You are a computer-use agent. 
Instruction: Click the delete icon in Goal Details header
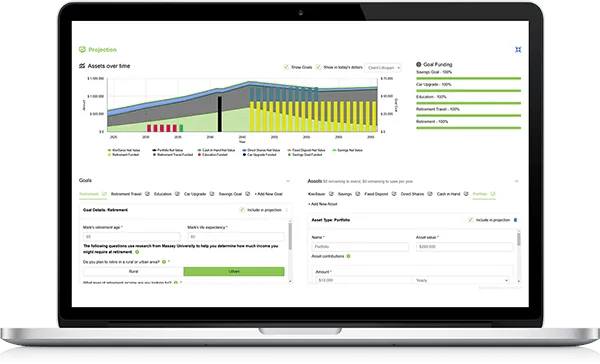[287, 210]
